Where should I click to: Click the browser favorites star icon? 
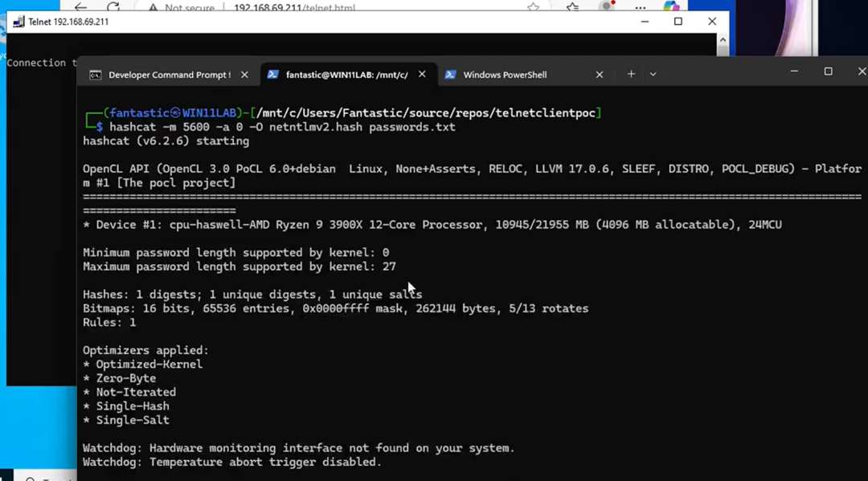pyautogui.click(x=533, y=7)
